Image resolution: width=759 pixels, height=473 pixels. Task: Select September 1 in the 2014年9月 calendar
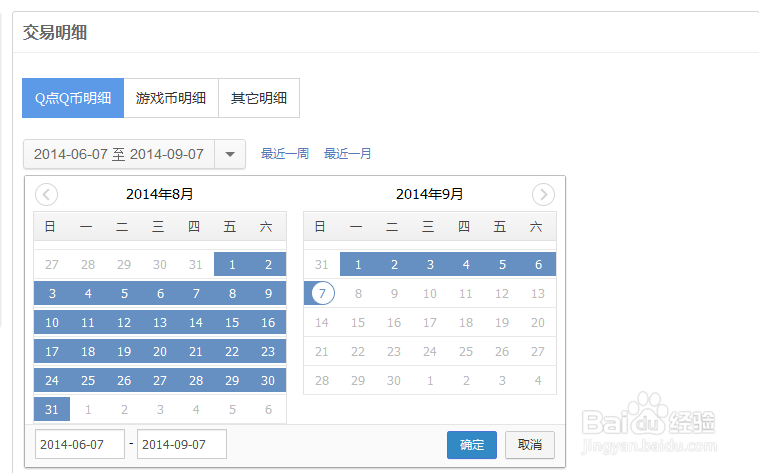358,264
